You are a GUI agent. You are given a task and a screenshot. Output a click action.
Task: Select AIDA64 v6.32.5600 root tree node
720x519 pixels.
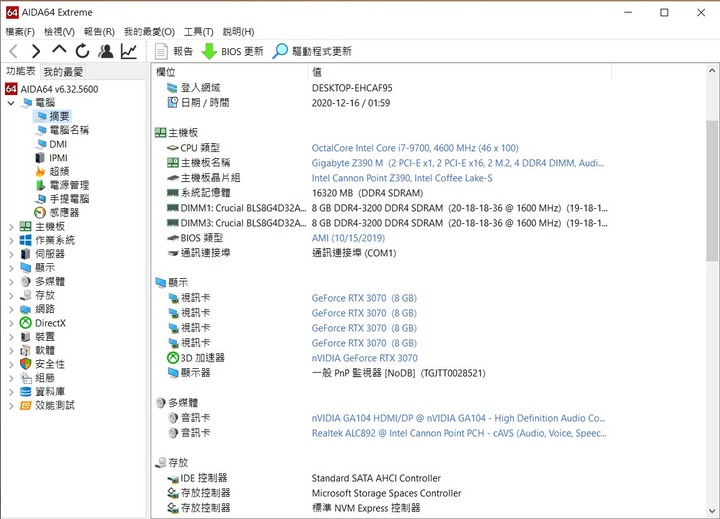click(51, 89)
